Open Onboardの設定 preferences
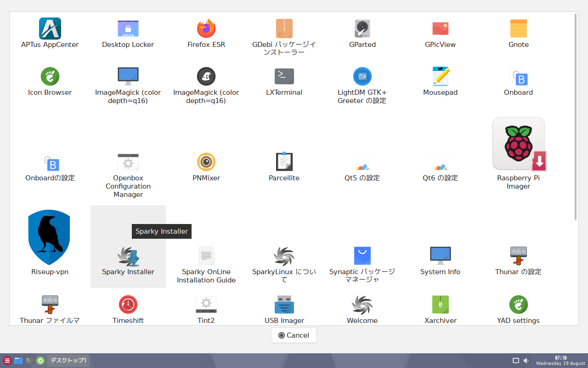This screenshot has width=588, height=368. 50,167
